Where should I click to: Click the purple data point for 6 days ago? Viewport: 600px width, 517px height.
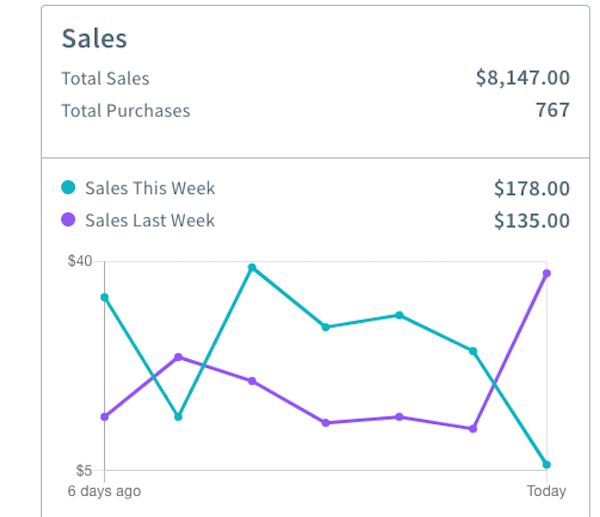[x=104, y=417]
